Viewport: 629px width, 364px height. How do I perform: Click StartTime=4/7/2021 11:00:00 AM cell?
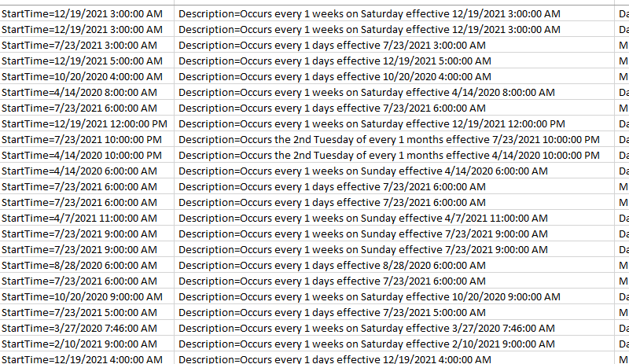pos(87,219)
